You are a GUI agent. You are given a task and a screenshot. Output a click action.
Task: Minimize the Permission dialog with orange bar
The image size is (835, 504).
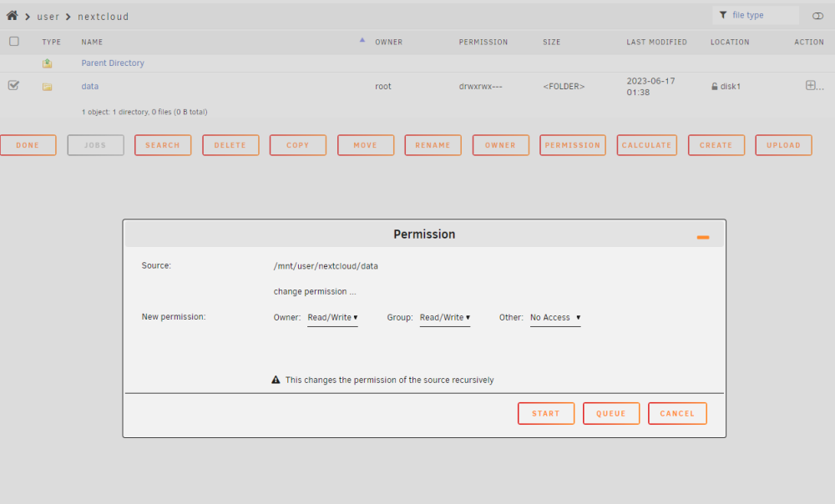tap(703, 237)
